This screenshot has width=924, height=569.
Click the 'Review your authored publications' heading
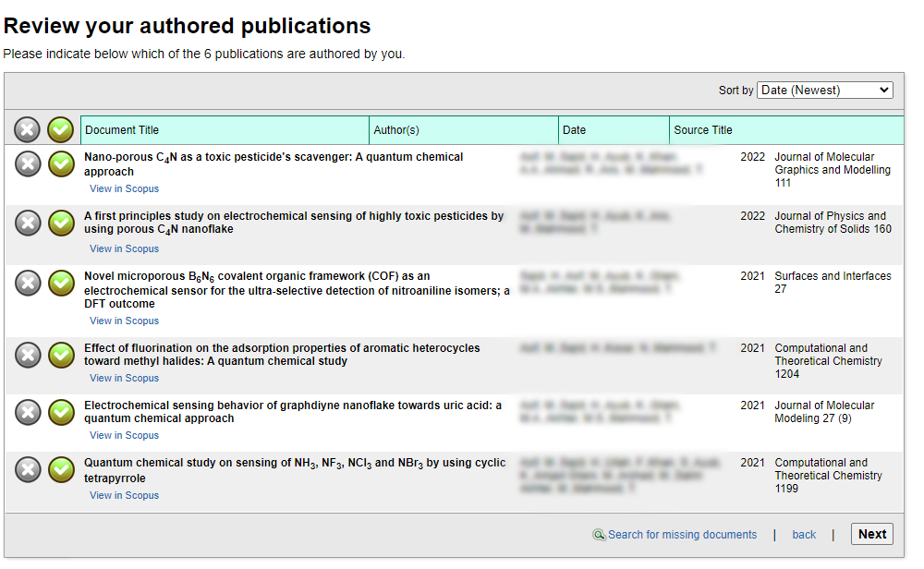188,26
